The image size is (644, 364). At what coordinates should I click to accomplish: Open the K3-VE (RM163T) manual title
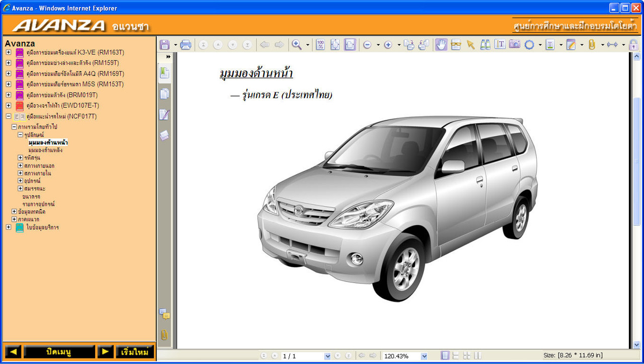(75, 52)
